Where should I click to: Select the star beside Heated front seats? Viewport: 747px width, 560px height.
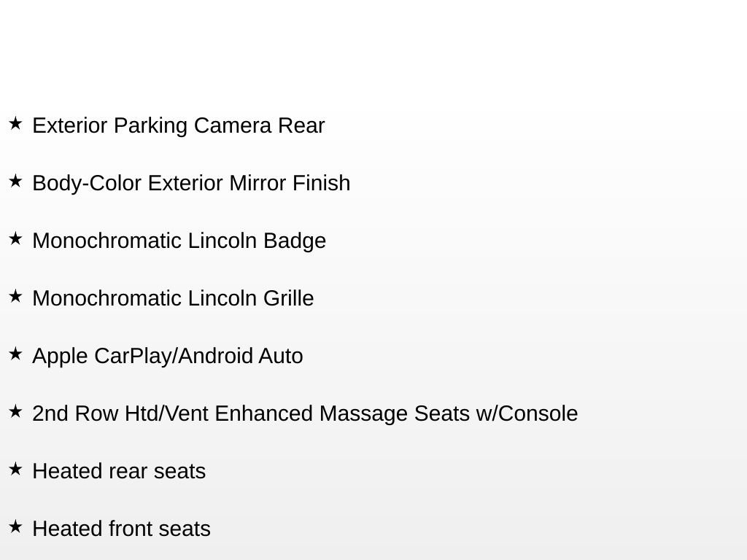pos(15,526)
